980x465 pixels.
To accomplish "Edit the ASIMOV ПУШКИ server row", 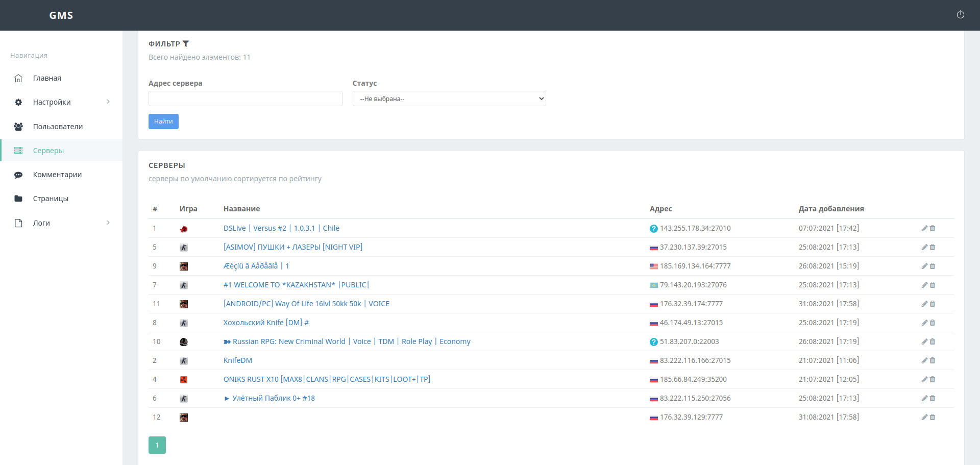I will (x=924, y=247).
